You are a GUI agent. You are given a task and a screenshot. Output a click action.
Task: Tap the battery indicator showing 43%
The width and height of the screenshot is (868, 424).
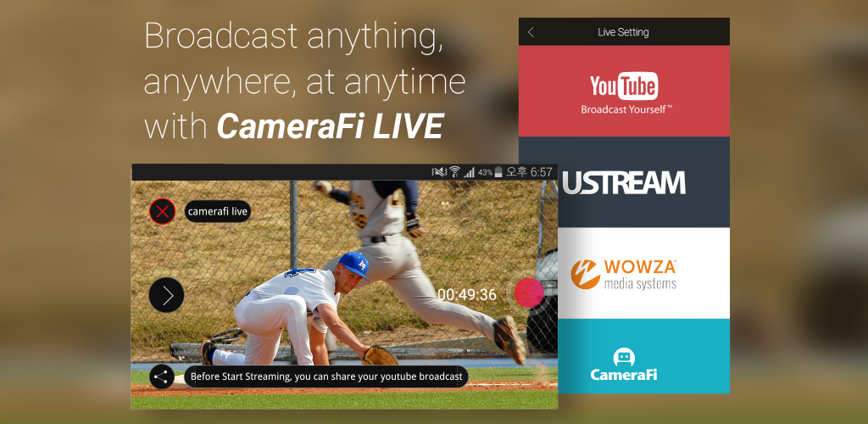[x=498, y=172]
